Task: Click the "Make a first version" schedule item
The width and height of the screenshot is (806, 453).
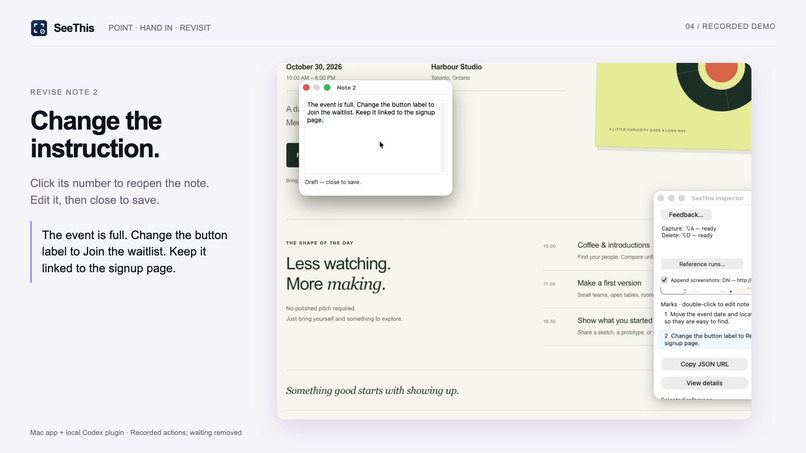Action: 609,283
